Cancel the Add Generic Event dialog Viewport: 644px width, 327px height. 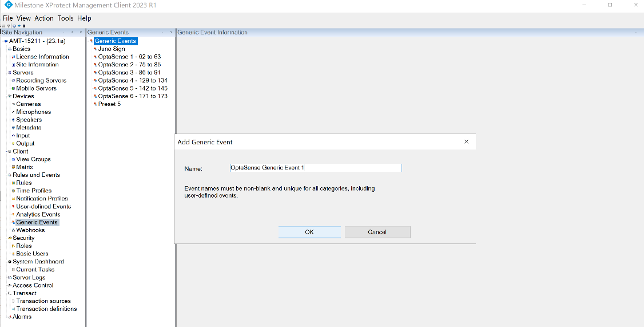point(377,232)
